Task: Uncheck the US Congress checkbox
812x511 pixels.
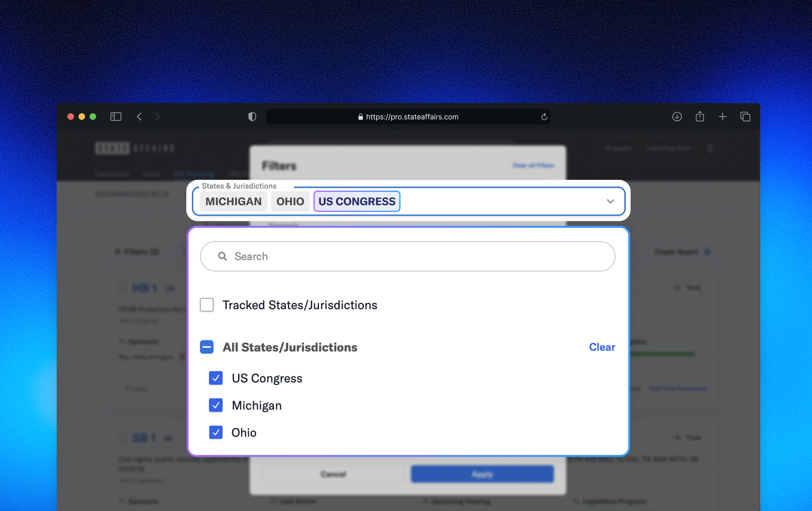Action: [x=216, y=378]
